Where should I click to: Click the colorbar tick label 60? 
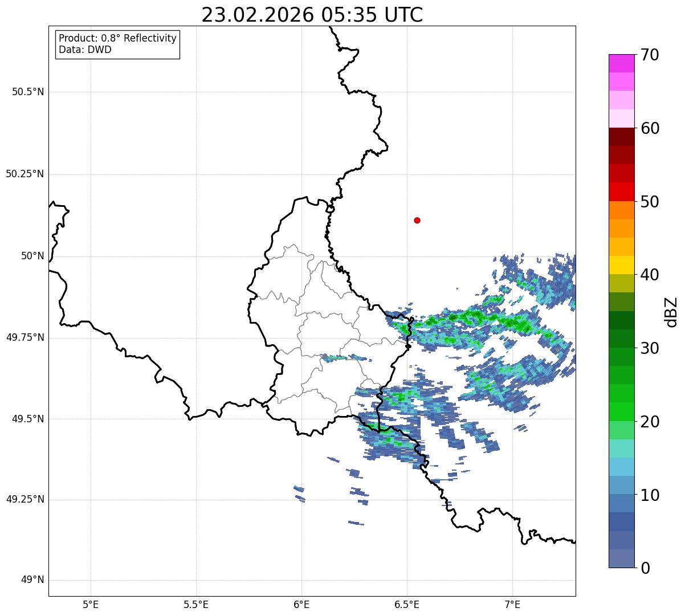click(x=650, y=128)
